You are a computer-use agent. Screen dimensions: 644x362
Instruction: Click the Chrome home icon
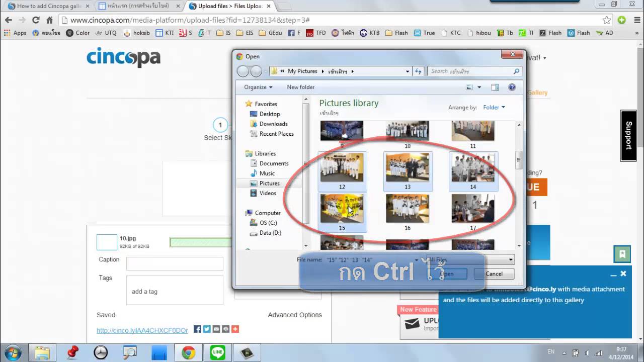point(49,20)
